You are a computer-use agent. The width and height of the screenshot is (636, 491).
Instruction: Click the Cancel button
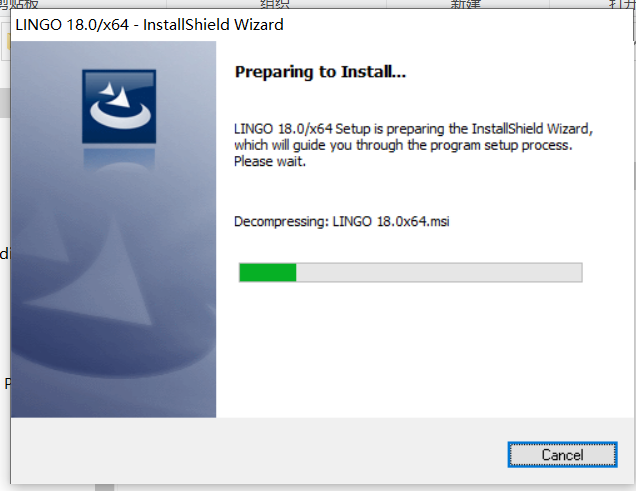point(562,455)
